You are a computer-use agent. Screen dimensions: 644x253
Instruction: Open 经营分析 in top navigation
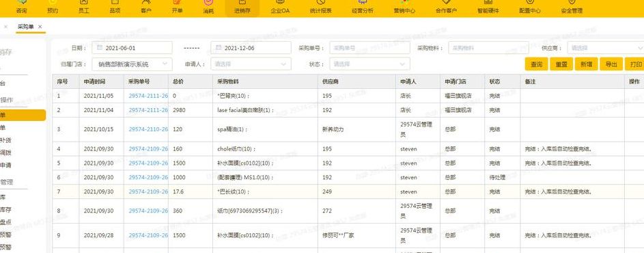(x=363, y=8)
